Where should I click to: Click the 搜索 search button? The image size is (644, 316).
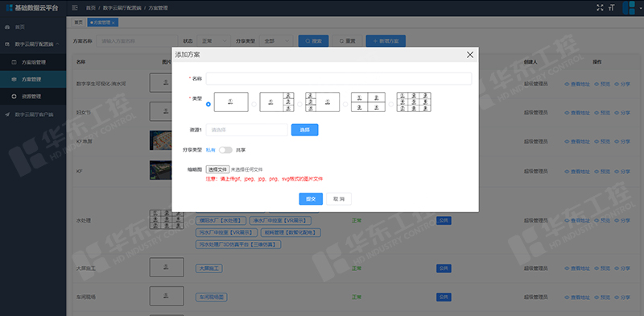click(313, 41)
